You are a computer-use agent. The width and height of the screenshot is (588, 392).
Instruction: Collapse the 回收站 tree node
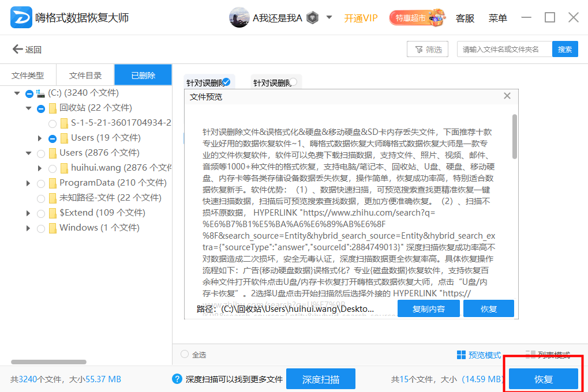[x=28, y=108]
